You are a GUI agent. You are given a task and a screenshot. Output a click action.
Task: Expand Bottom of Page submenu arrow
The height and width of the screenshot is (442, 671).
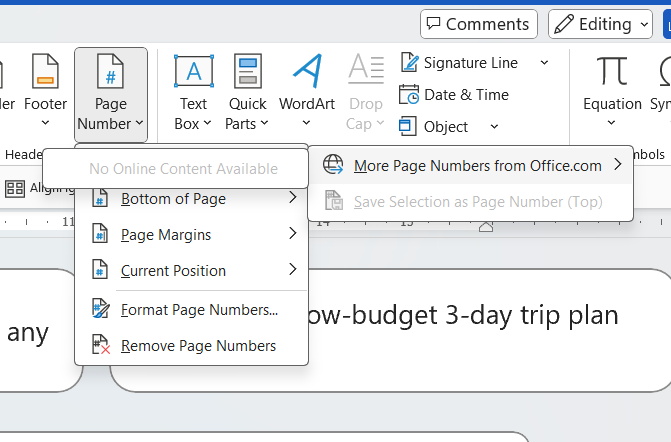pos(293,198)
